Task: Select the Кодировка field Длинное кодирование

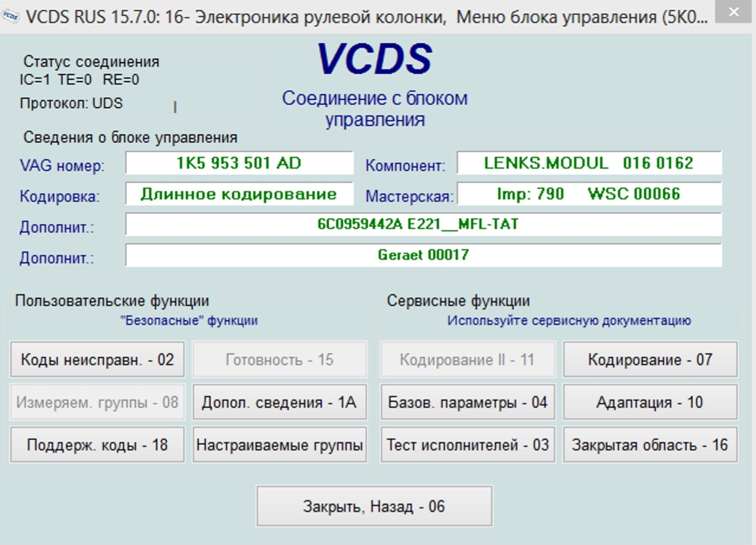Action: tap(239, 194)
